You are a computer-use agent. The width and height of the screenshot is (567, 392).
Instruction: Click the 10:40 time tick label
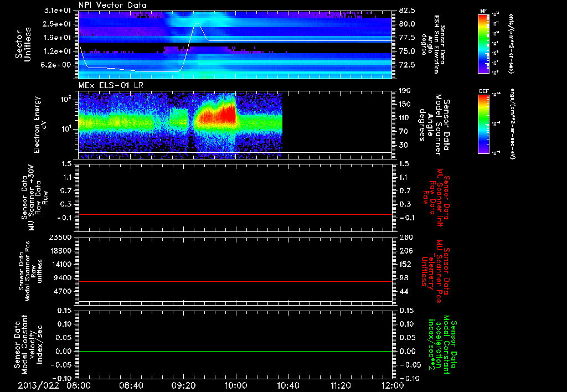288,385
